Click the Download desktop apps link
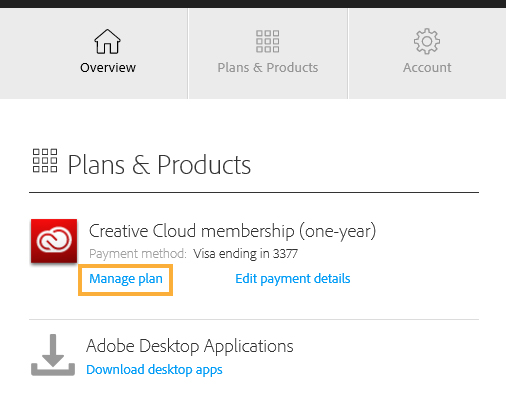The width and height of the screenshot is (506, 398). 154,370
